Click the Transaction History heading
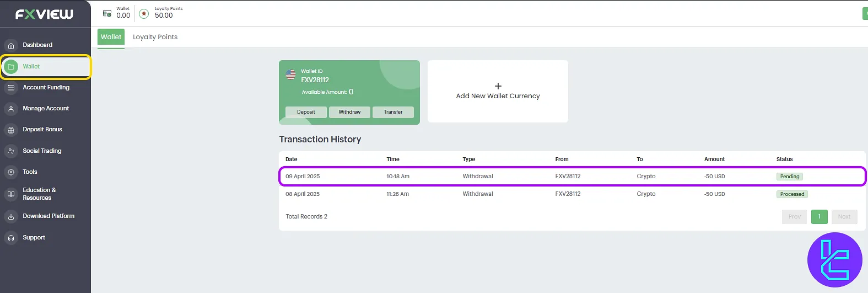This screenshot has width=868, height=293. [x=320, y=140]
